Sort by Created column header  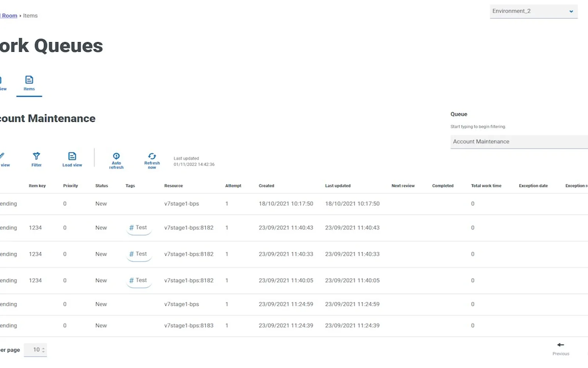(266, 186)
